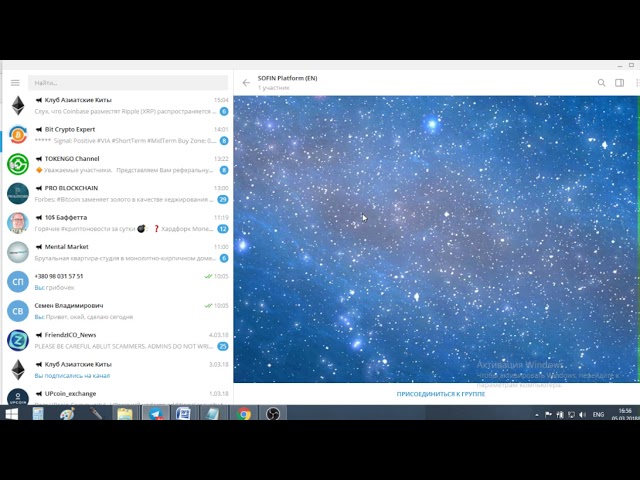The height and width of the screenshot is (480, 640).
Task: Show hidden tray icons arrow
Action: click(537, 415)
